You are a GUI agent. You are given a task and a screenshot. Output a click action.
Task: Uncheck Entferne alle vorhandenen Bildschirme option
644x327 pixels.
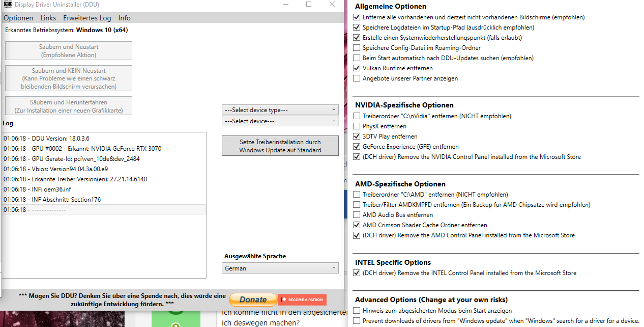click(x=357, y=17)
